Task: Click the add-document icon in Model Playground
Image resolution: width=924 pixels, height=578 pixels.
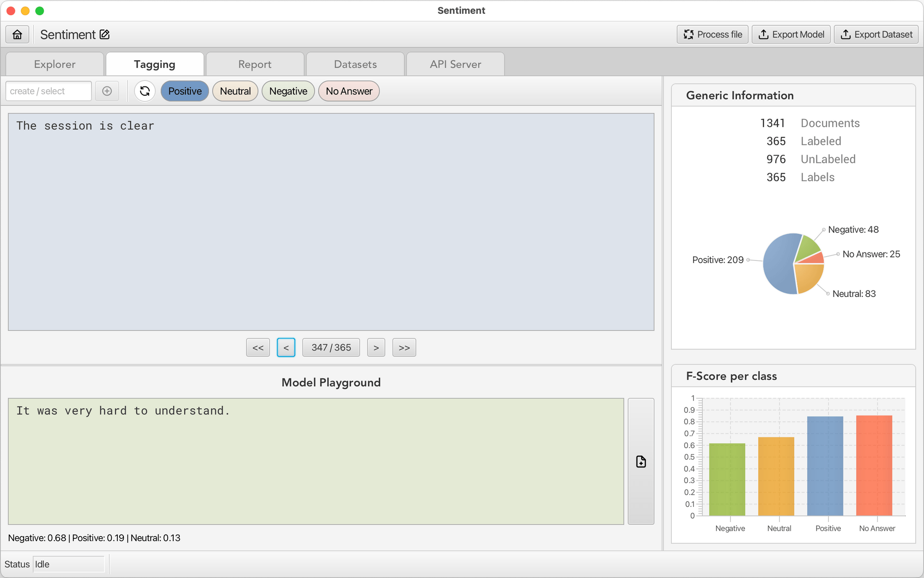Action: [x=641, y=461]
